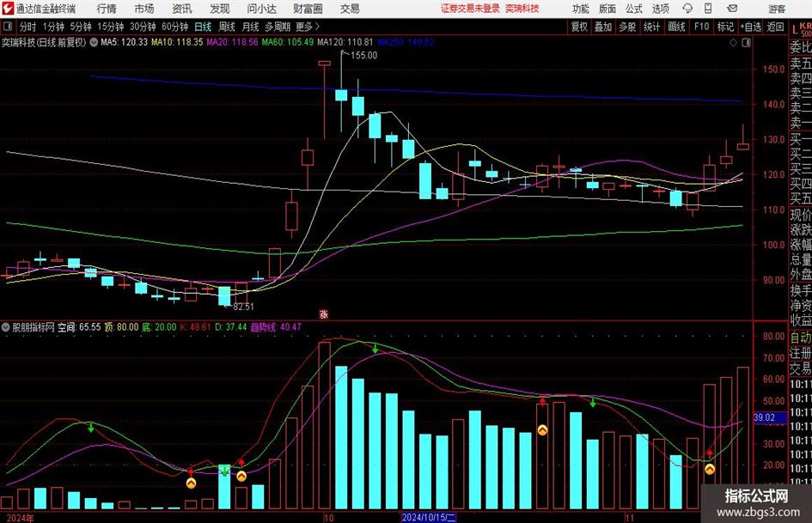The height and width of the screenshot is (523, 812).
Task: Click 返回 back button
Action: tap(775, 27)
